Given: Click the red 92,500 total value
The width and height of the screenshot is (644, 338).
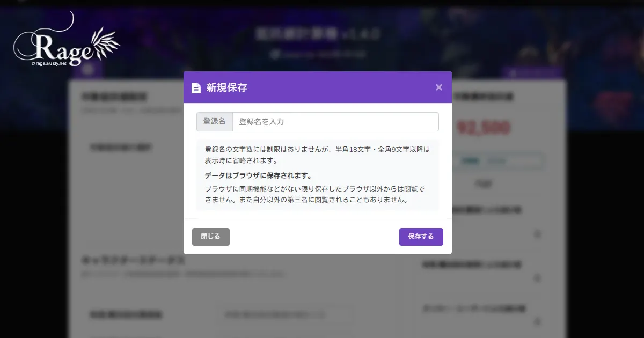Looking at the screenshot, I should tap(485, 128).
